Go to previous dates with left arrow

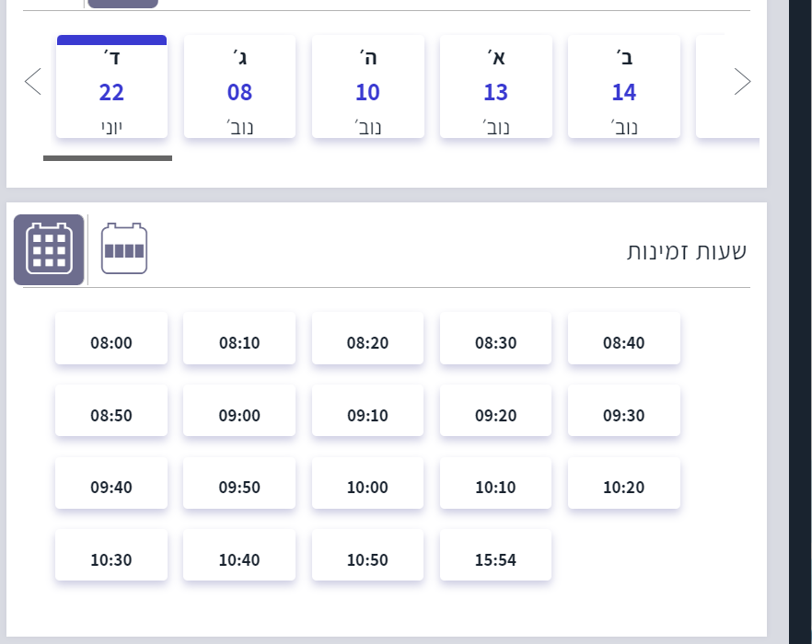coord(33,82)
